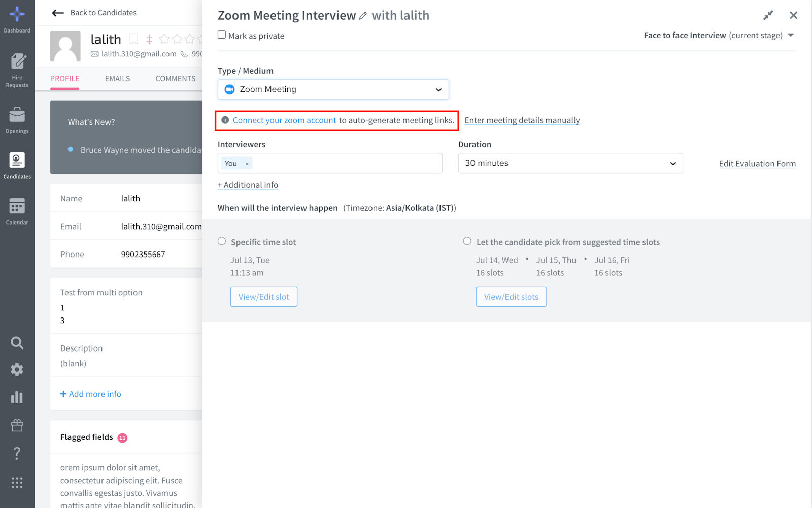Click the View/Edit slots button
Viewport: 812px width, 508px height.
[x=511, y=297]
